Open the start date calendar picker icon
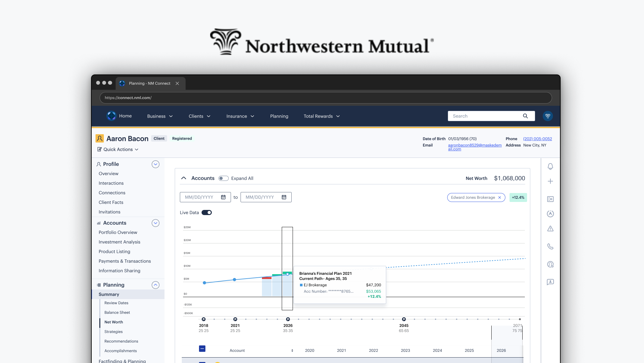This screenshot has width=644, height=363. pos(223,197)
